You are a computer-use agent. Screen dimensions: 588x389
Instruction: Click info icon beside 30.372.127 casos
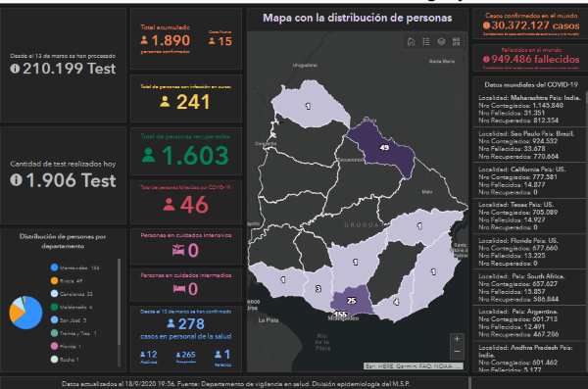click(486, 25)
